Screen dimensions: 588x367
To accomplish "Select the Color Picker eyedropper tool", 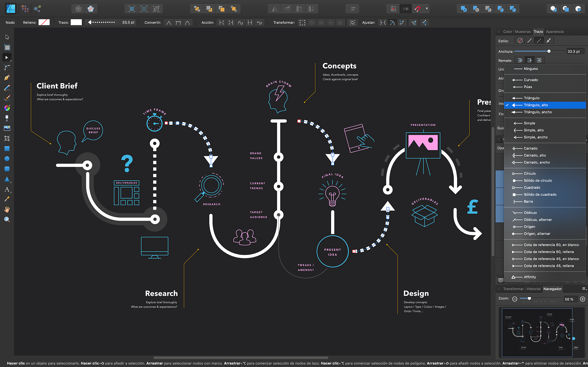I will click(x=7, y=199).
